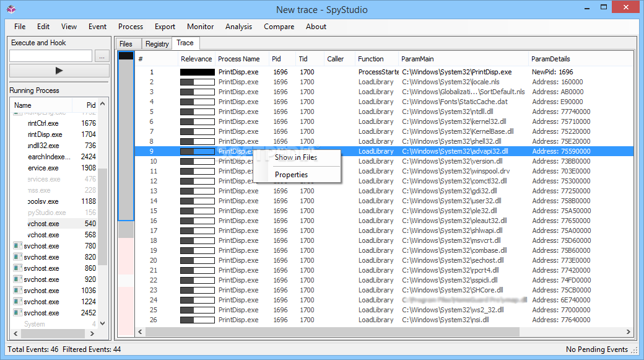
Task: Open the Compare menu
Action: 279,26
